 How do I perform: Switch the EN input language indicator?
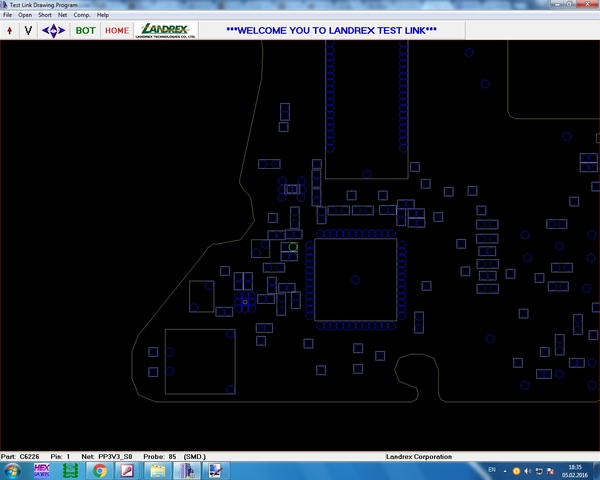click(x=492, y=470)
